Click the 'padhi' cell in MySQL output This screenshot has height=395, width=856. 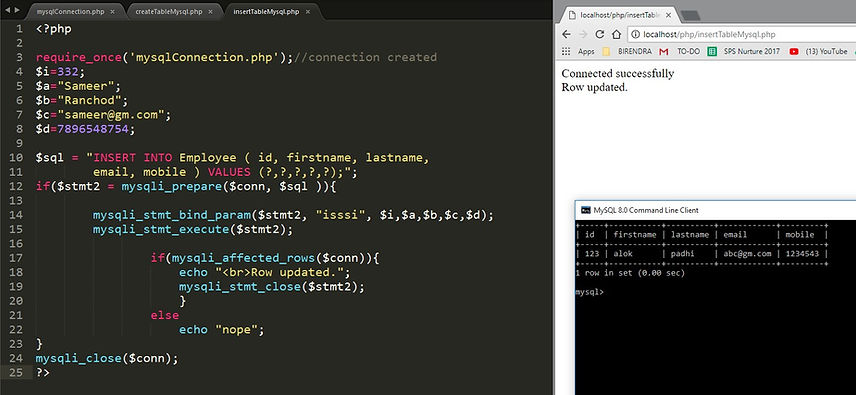pyautogui.click(x=682, y=254)
